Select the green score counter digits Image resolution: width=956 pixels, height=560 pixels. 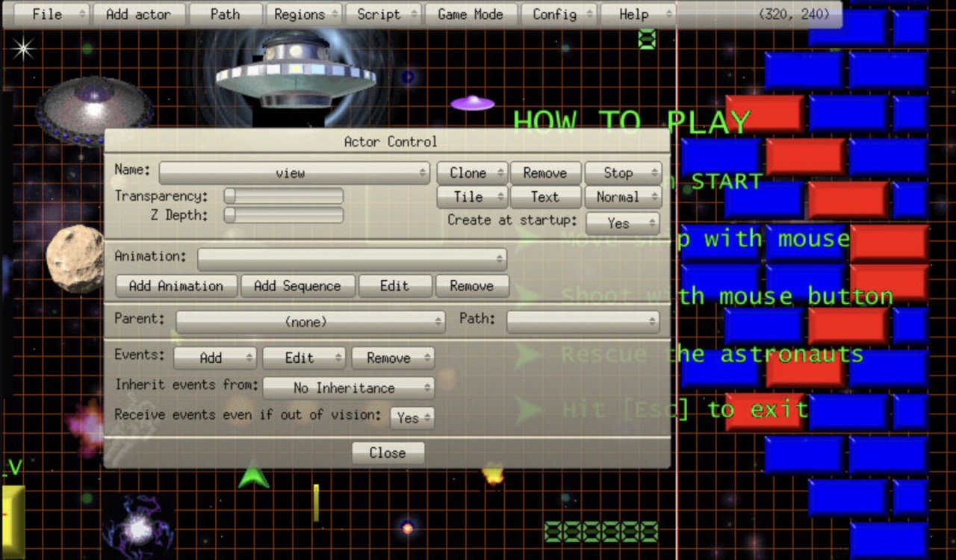[601, 532]
